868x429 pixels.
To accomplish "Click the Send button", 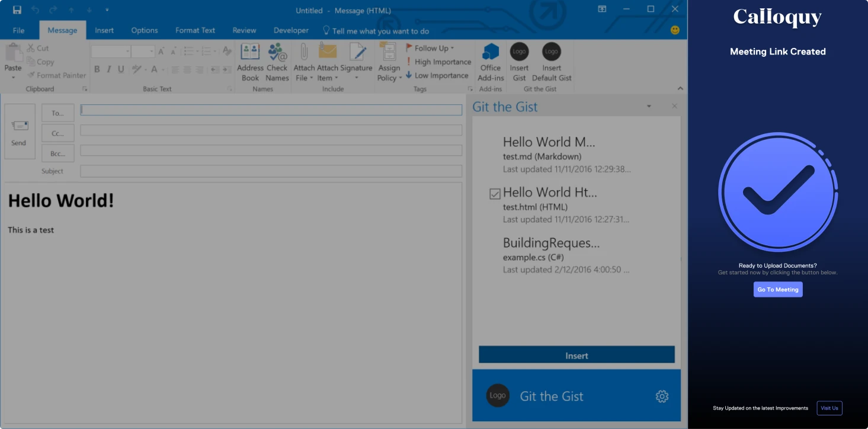I will pos(20,132).
